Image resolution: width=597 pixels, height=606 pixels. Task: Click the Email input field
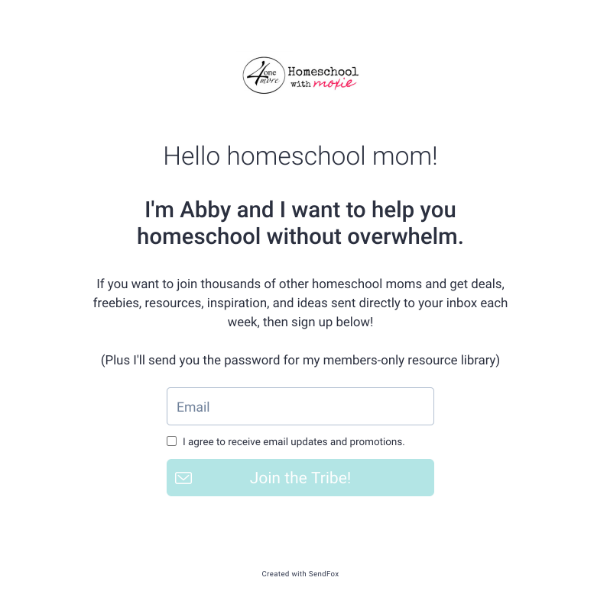coord(300,406)
